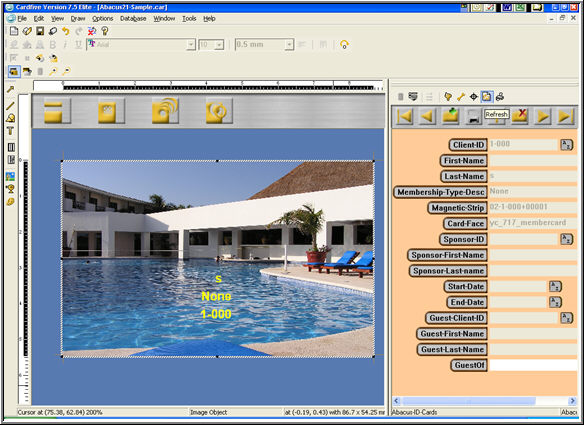Click the Undo arrow in the toolbar
The image size is (584, 425).
66,31
